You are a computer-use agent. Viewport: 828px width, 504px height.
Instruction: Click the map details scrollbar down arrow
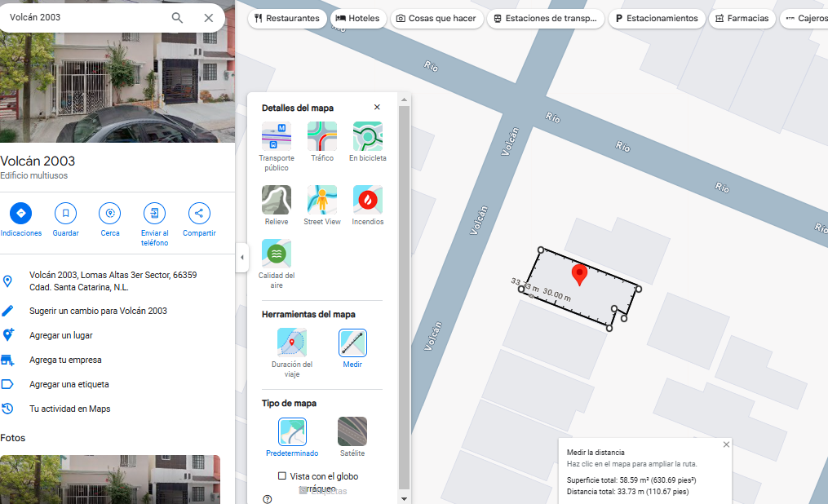[404, 499]
